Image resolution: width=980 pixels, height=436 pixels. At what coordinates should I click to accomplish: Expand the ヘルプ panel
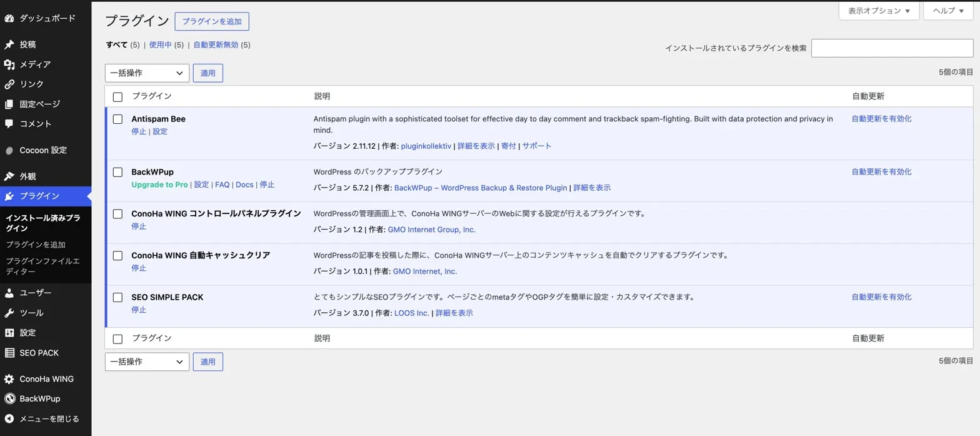[x=948, y=11]
